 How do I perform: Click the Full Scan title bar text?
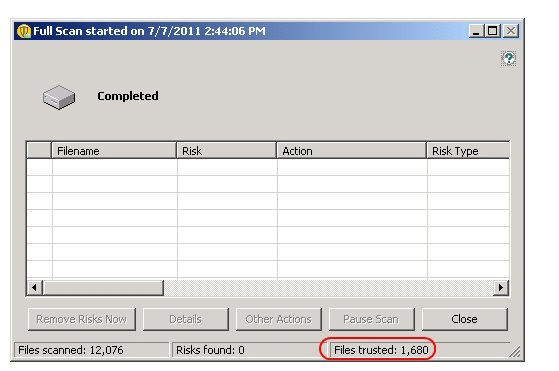point(149,31)
